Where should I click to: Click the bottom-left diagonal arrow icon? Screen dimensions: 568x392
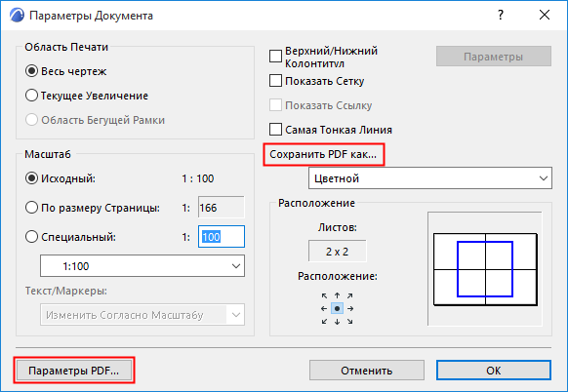[324, 322]
